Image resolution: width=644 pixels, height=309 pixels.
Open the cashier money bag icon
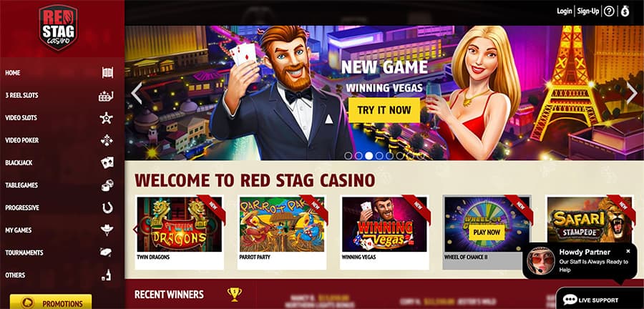click(625, 11)
